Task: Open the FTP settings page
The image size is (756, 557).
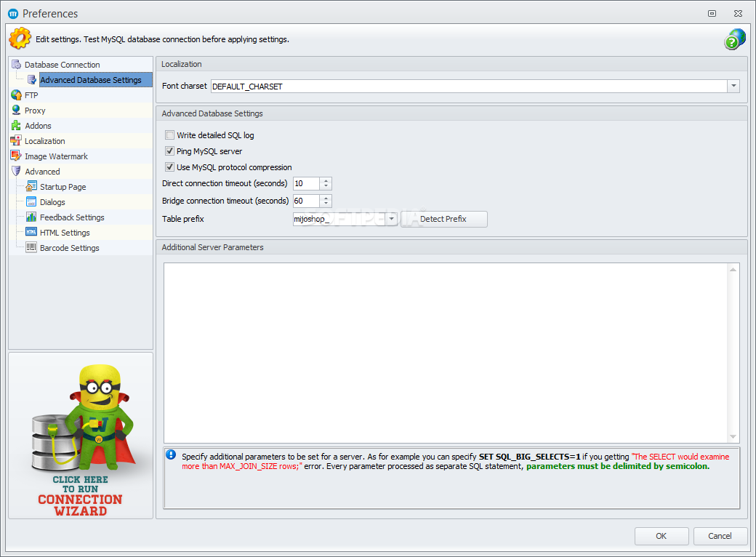Action: tap(31, 95)
